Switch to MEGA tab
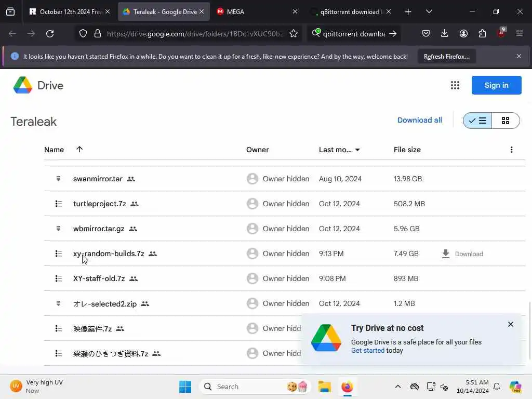 257,11
